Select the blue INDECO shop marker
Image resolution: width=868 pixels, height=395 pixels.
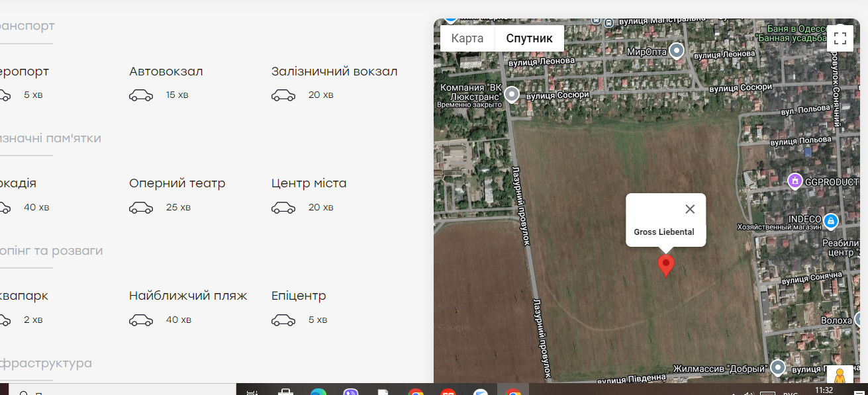[x=832, y=220]
